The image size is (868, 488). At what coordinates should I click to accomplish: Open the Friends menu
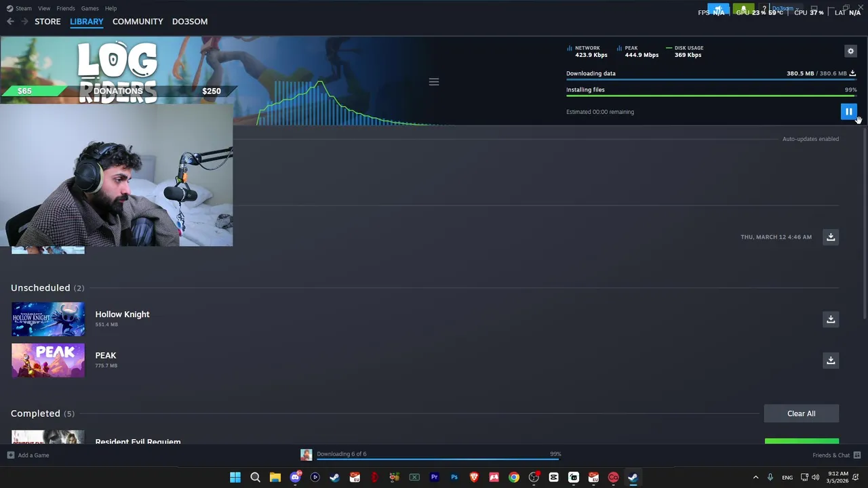point(66,8)
